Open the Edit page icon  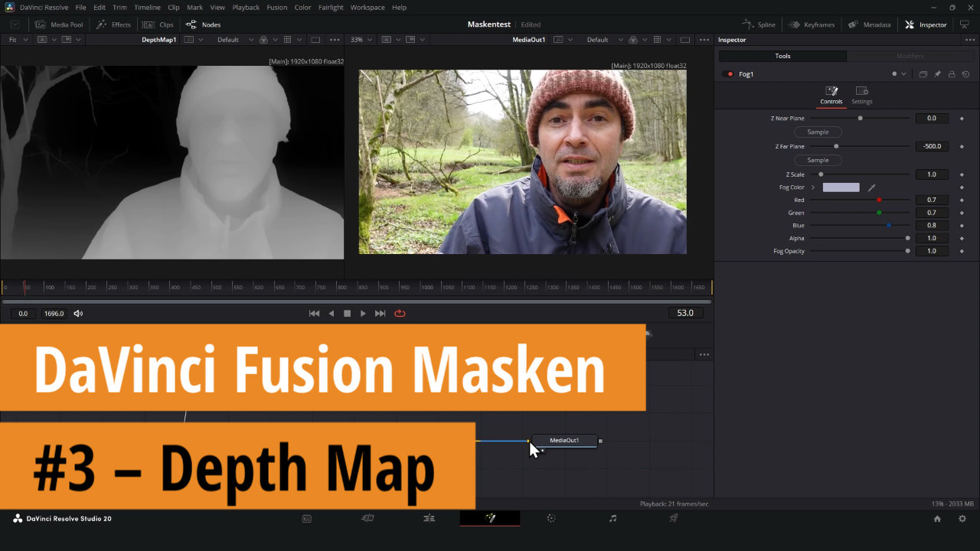(429, 519)
